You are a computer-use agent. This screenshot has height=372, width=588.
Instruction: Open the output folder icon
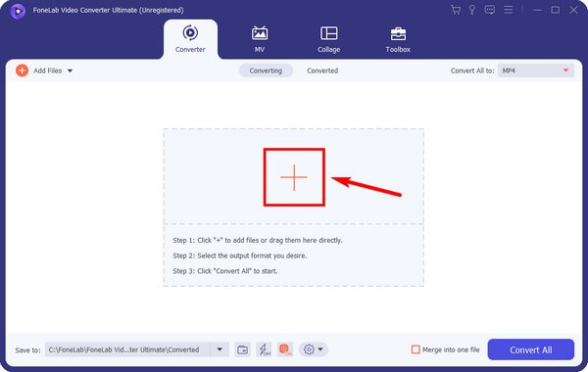243,349
